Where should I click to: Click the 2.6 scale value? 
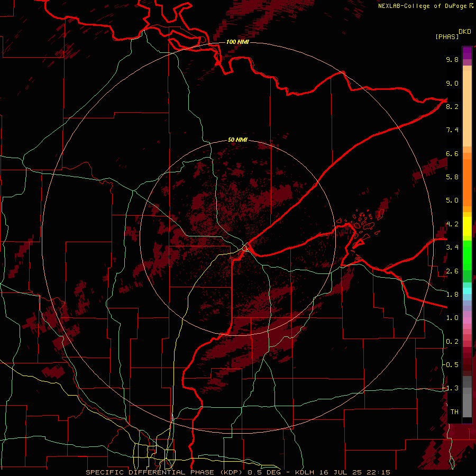click(x=452, y=271)
